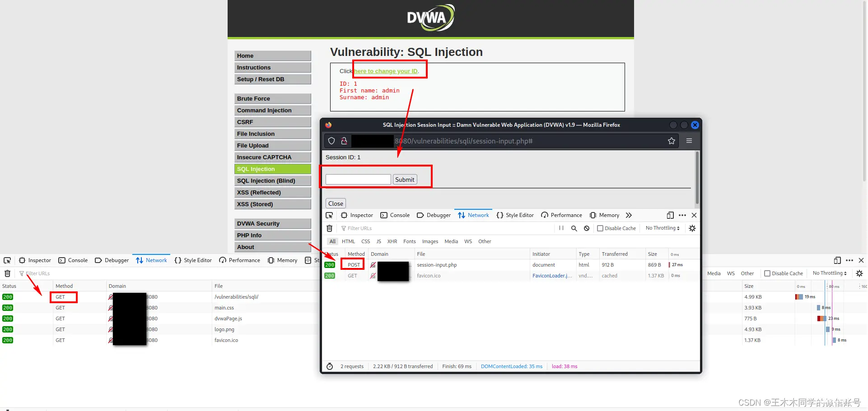Image resolution: width=868 pixels, height=411 pixels.
Task: Select the All filter in popup network panel
Action: (332, 241)
